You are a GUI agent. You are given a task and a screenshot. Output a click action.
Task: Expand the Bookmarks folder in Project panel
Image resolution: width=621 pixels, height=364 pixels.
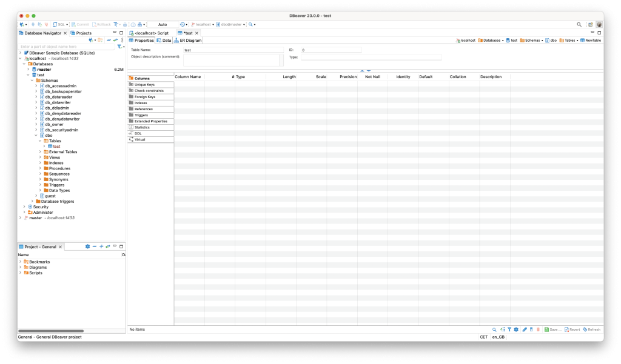20,262
